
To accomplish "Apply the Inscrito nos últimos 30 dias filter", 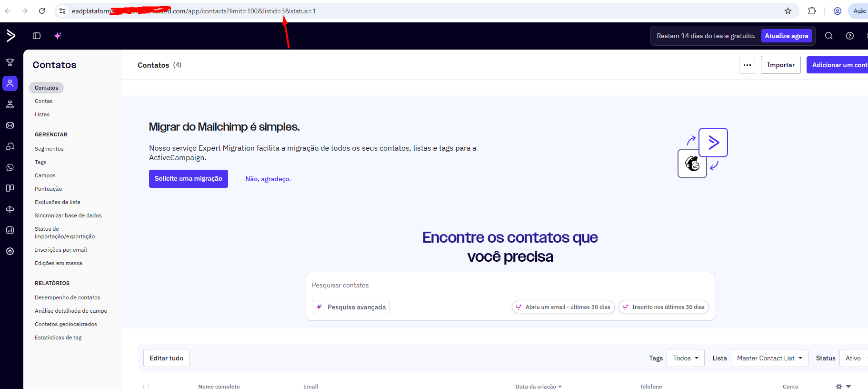I will pos(664,307).
